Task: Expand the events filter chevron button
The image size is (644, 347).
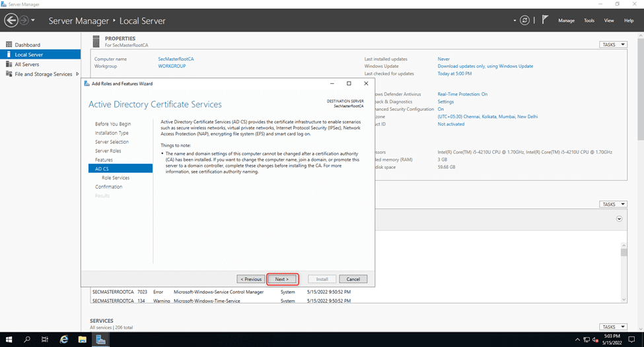Action: tap(619, 219)
